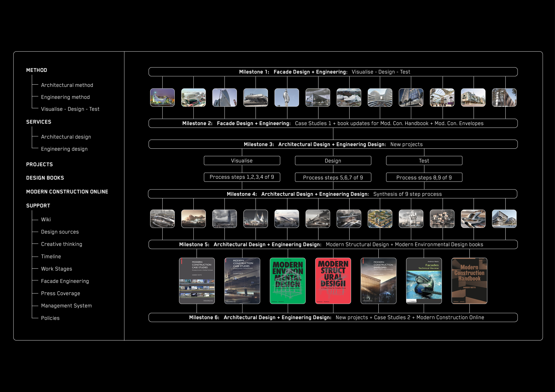This screenshot has height=392, width=555.
Task: Open the Wiki support link
Action: point(46,220)
